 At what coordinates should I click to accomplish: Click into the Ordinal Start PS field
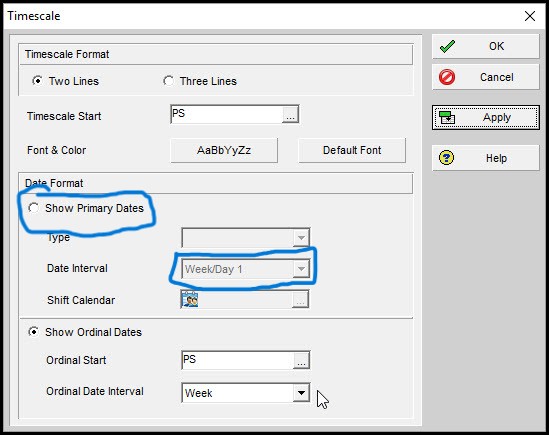click(238, 360)
